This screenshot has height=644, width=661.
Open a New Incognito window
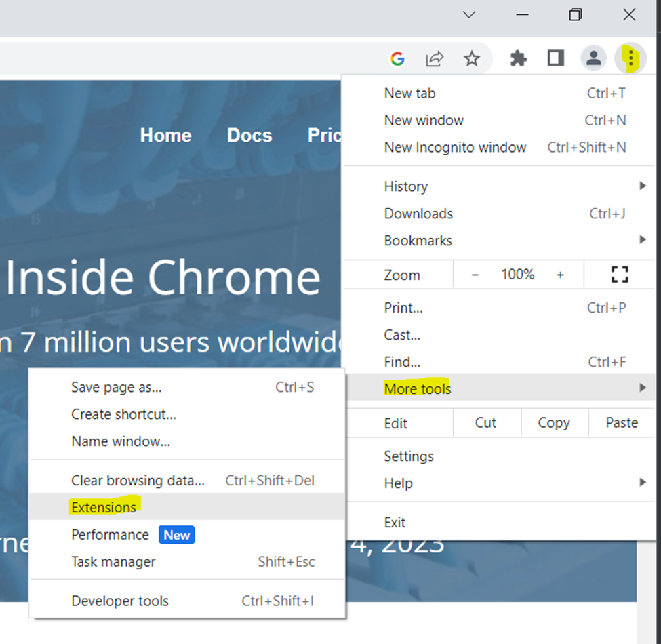tap(499, 147)
